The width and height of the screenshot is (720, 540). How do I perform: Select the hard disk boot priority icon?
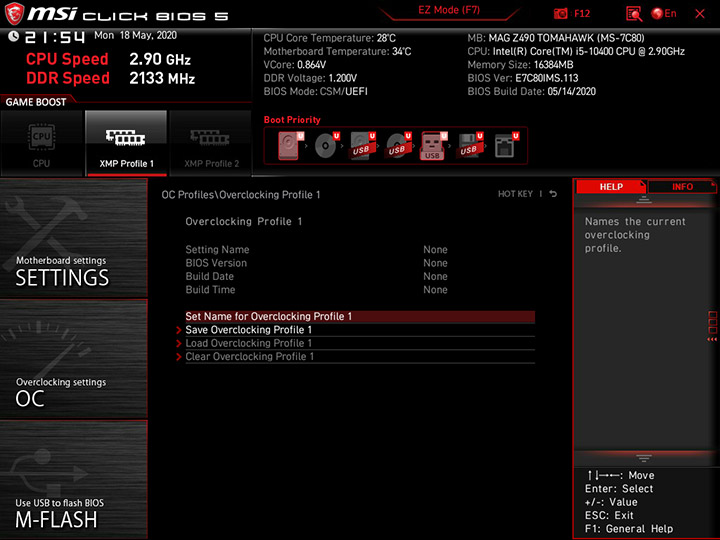(291, 146)
